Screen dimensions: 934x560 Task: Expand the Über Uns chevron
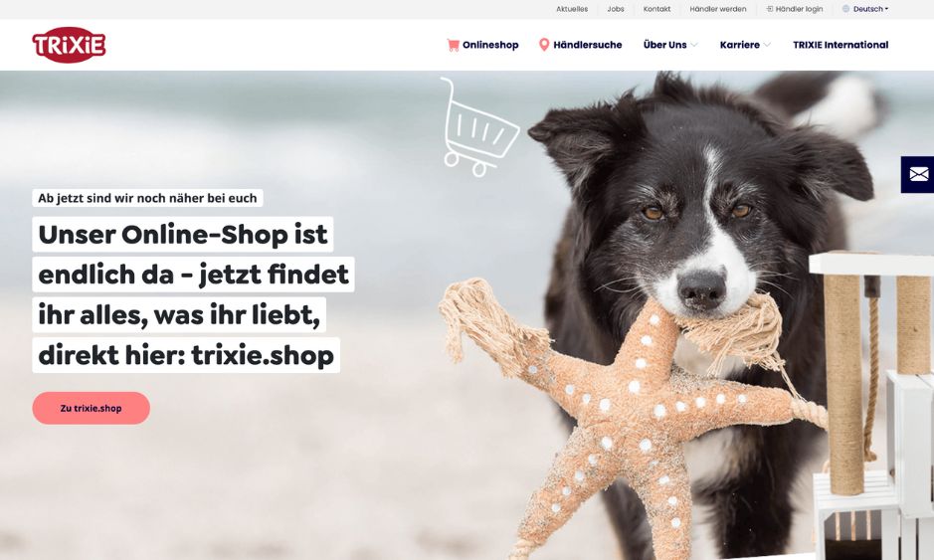tap(694, 45)
